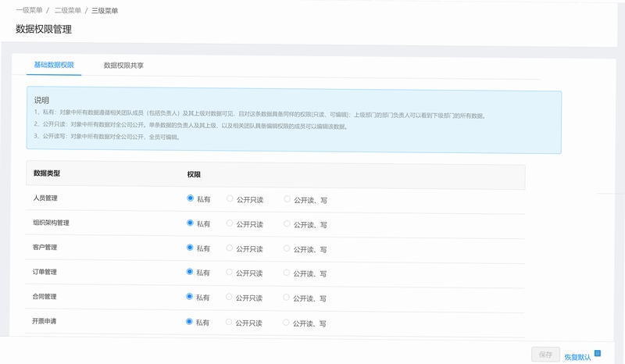Pick 公开只读 for 订单管理
The height and width of the screenshot is (364, 625).
point(229,272)
